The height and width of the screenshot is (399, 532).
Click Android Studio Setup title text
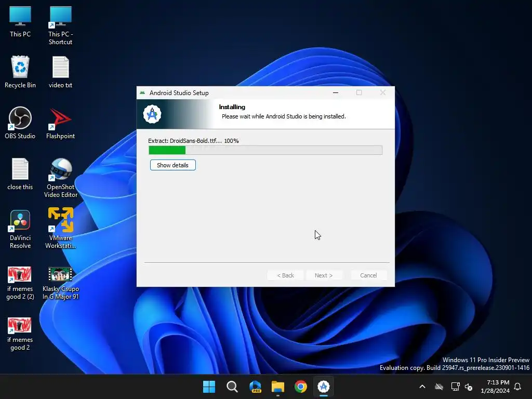point(179,93)
